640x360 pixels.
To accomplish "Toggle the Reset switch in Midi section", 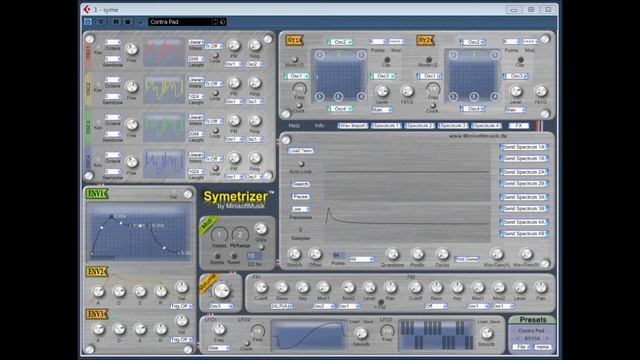I will [234, 257].
